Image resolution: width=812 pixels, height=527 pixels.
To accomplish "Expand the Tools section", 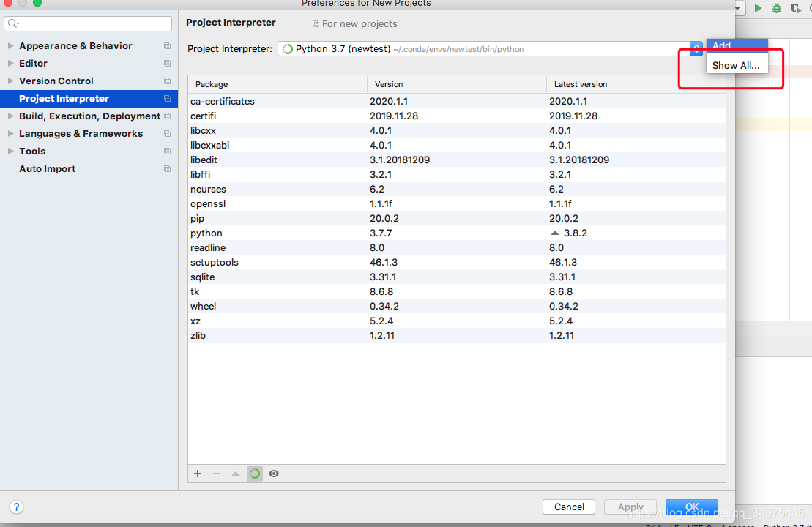I will [x=10, y=152].
